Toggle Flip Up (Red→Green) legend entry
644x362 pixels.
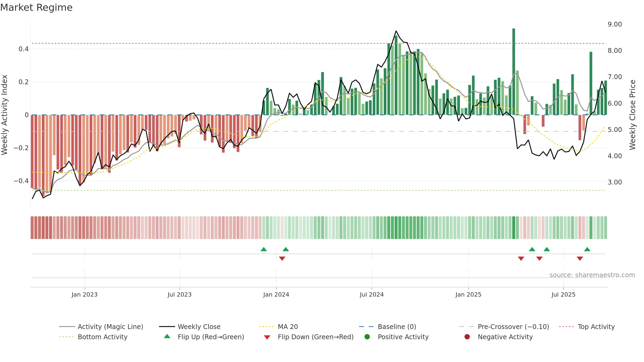[x=204, y=337]
